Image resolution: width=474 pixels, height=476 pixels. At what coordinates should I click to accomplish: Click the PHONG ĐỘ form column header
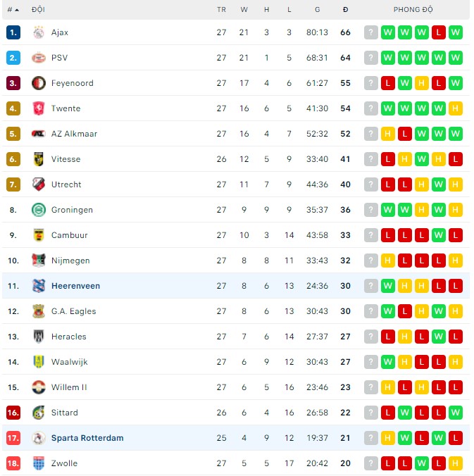pos(413,10)
